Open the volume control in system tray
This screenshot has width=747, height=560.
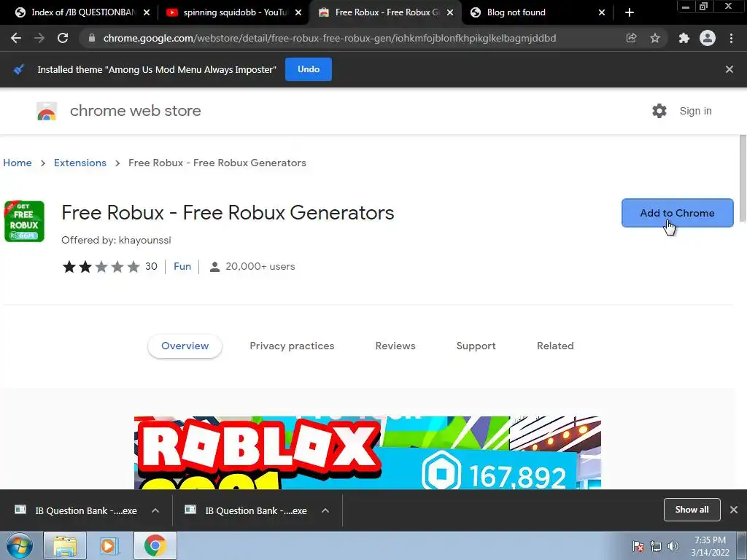[673, 546]
